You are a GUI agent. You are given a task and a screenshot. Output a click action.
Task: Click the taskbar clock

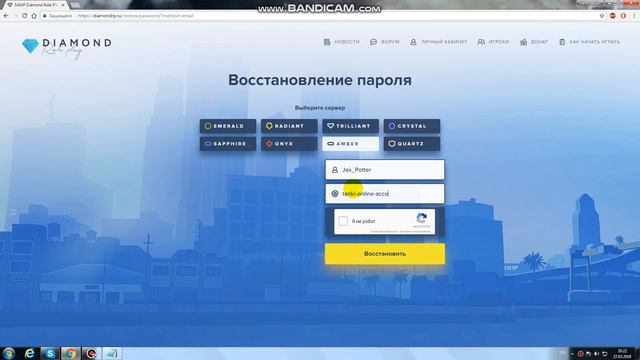pyautogui.click(x=622, y=353)
